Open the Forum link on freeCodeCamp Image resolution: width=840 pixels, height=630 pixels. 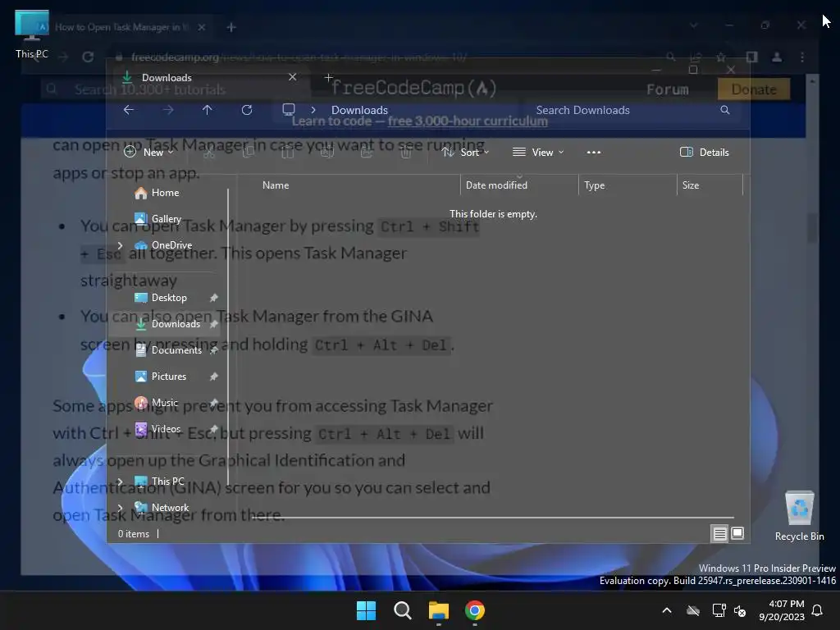tap(667, 89)
